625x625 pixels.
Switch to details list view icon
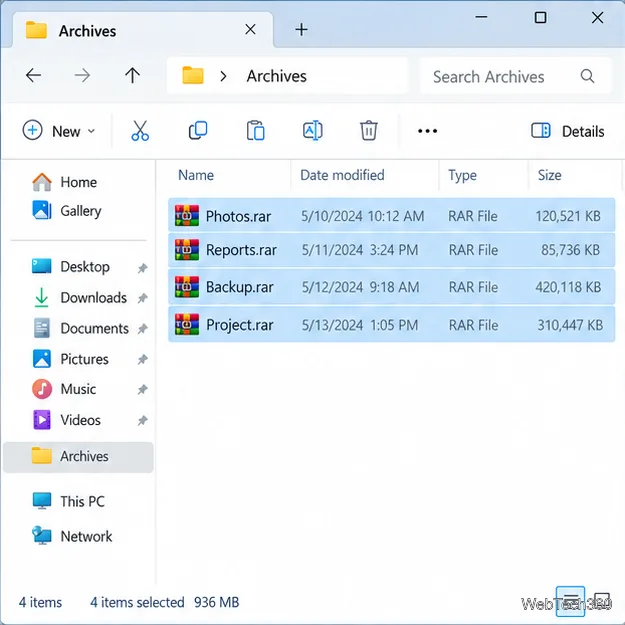coord(570,601)
